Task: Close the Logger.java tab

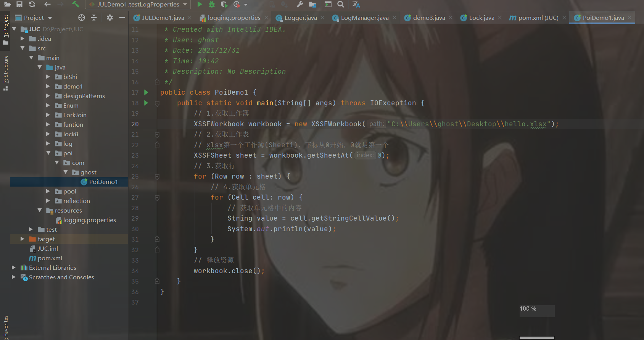Action: 322,18
